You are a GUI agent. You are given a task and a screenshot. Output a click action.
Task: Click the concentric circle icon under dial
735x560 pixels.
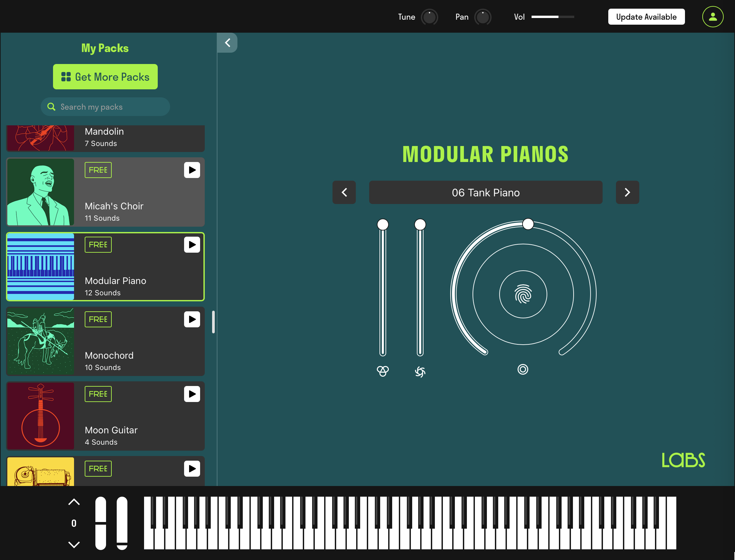pyautogui.click(x=523, y=369)
